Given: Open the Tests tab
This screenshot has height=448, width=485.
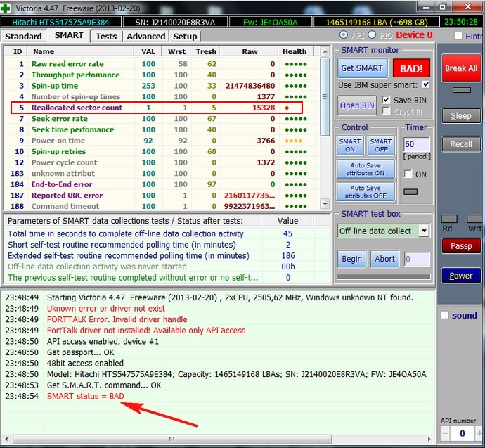Looking at the screenshot, I should 106,36.
